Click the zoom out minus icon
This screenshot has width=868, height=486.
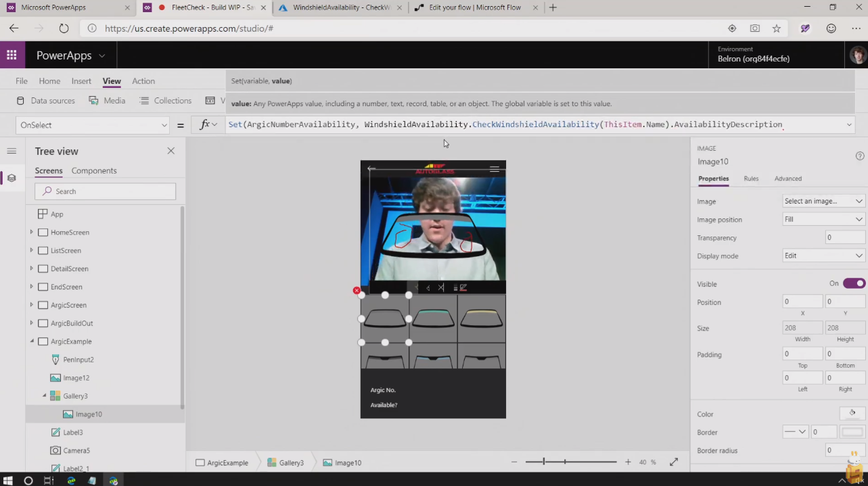514,462
